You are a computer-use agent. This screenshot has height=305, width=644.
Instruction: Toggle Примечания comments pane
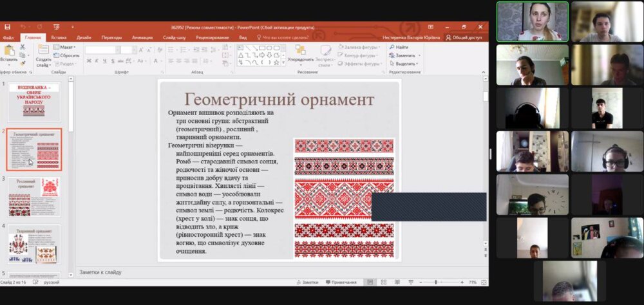pos(341,282)
